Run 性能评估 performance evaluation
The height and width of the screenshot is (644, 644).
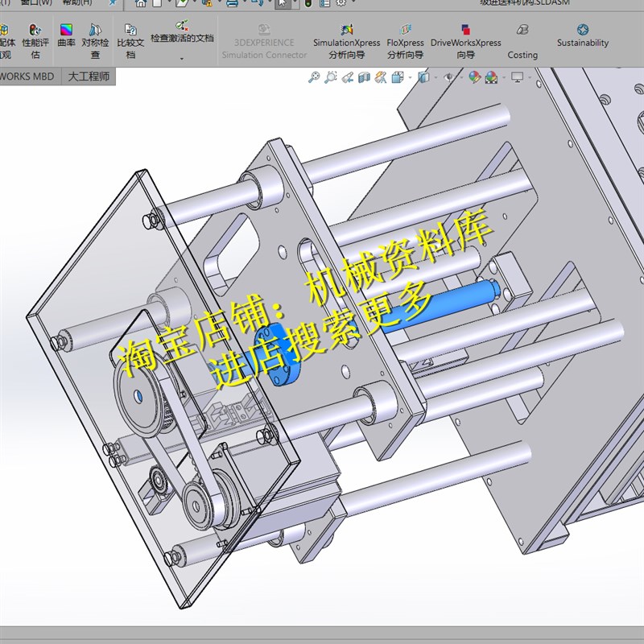tap(35, 41)
